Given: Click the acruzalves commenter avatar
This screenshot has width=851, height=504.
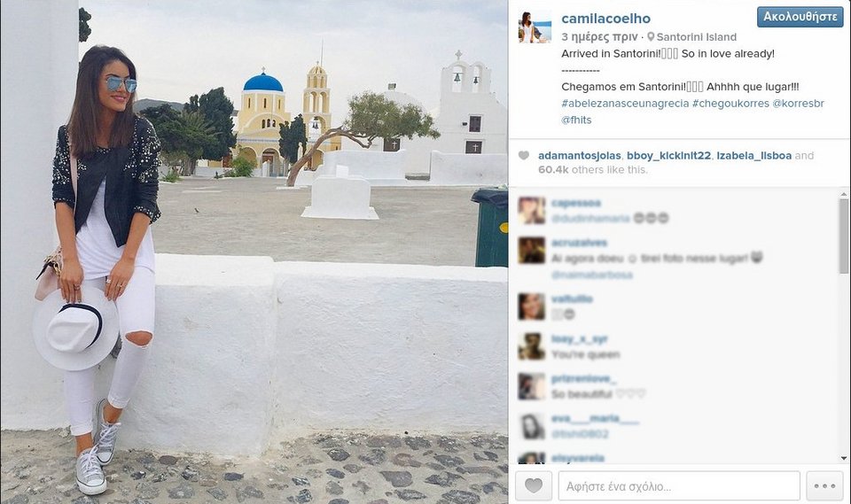Looking at the screenshot, I should tap(531, 251).
